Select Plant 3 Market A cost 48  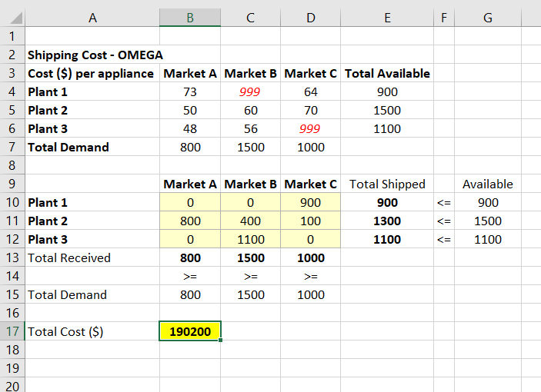click(x=190, y=128)
